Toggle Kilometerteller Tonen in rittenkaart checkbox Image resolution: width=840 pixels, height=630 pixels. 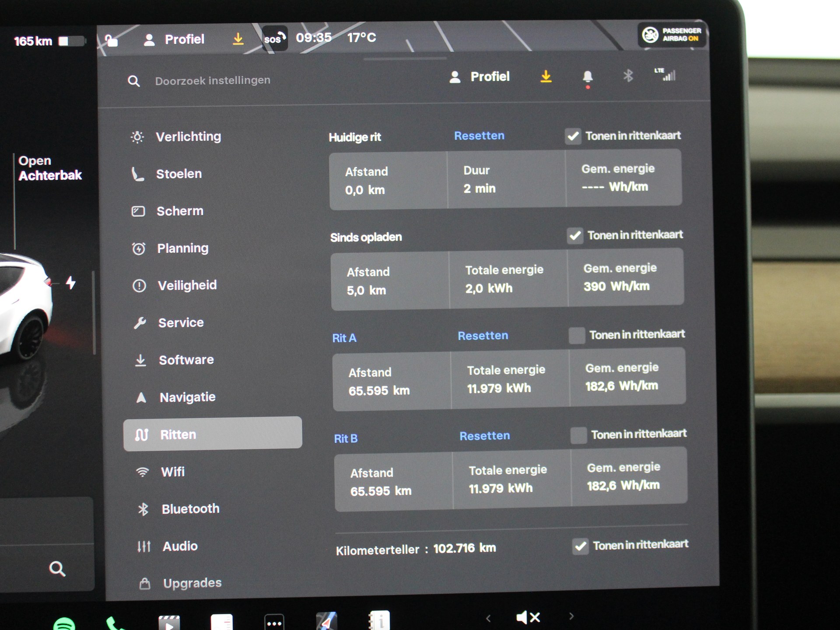pos(580,546)
